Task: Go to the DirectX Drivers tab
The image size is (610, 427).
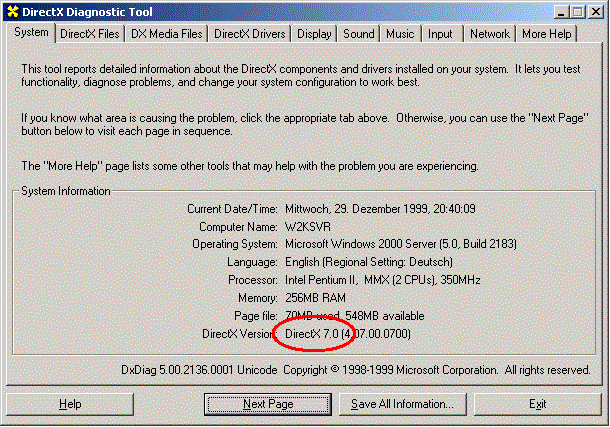Action: [250, 34]
